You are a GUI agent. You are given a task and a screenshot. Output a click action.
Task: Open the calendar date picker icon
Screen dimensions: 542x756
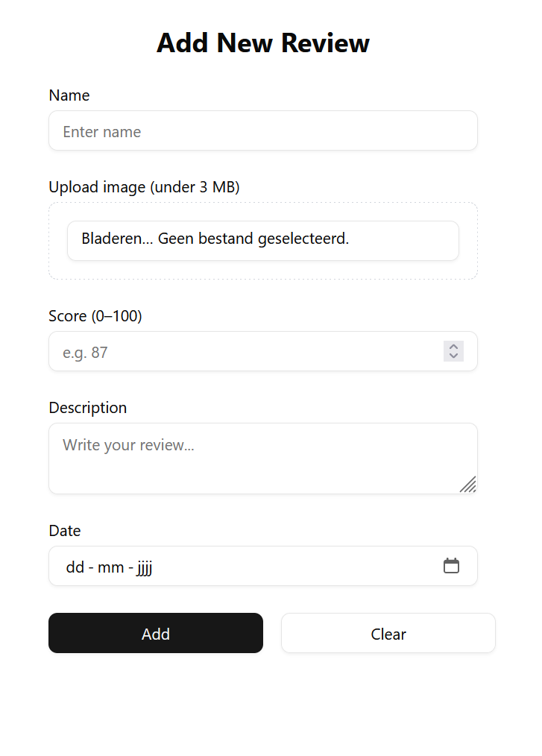tap(451, 566)
